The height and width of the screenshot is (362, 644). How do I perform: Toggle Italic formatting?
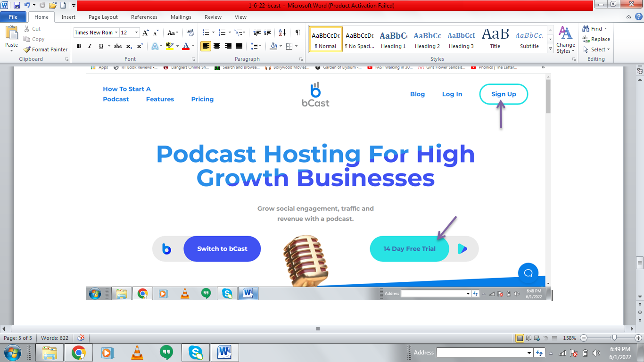(x=90, y=46)
